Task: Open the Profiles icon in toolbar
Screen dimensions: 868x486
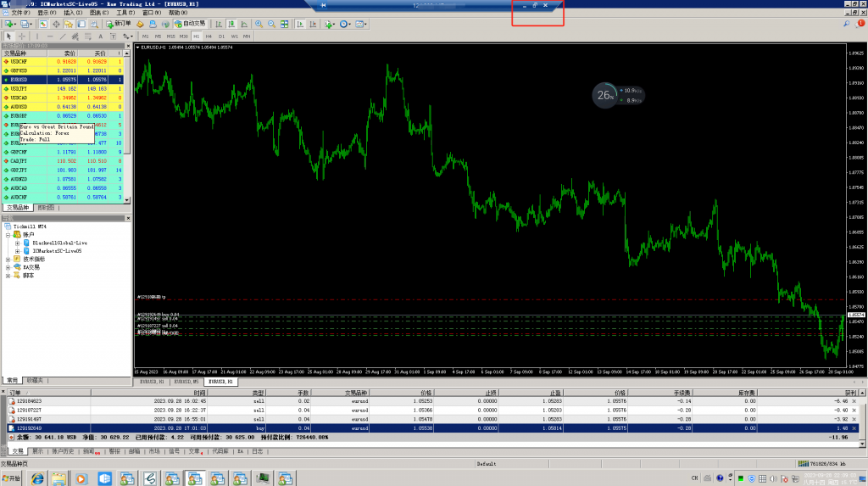Action: tap(25, 24)
